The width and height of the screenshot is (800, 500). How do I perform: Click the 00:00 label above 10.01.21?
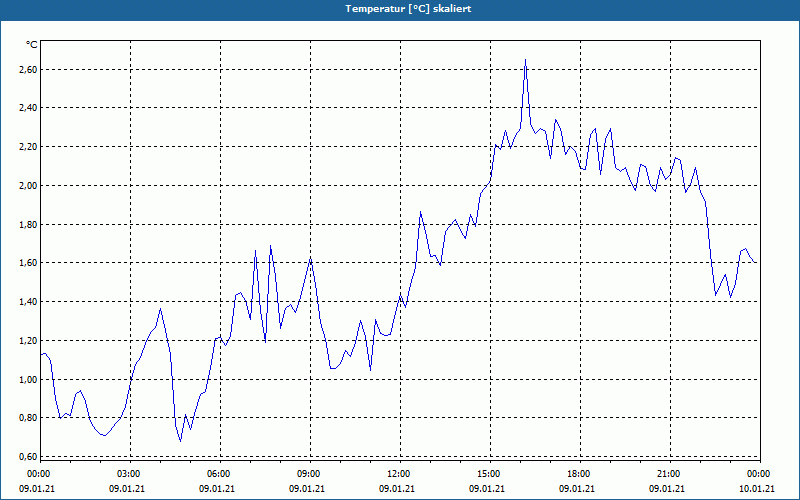pyautogui.click(x=760, y=474)
